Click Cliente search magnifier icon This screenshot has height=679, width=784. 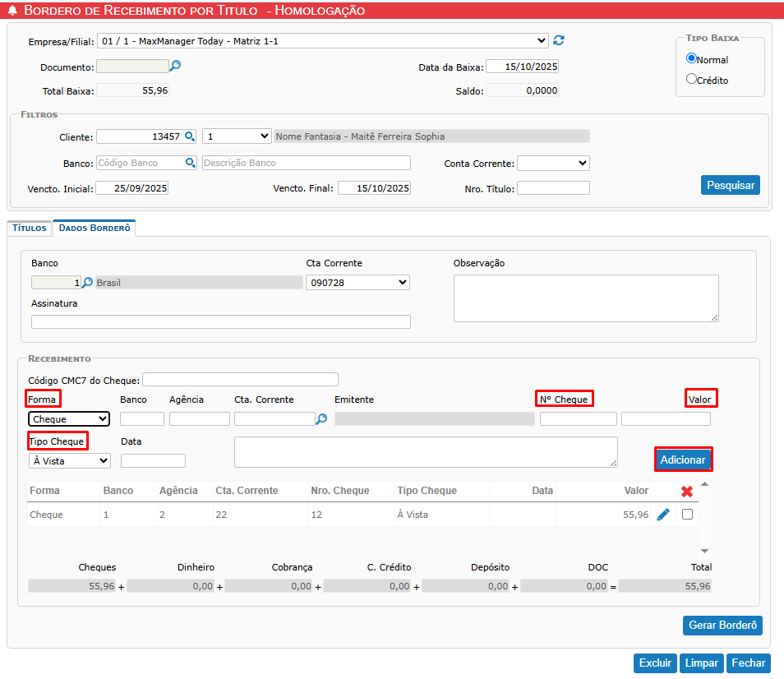[x=190, y=136]
